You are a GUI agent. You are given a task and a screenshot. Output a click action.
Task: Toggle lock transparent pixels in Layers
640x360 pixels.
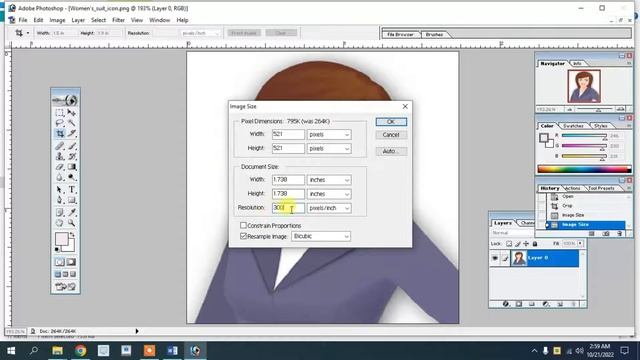pos(509,244)
